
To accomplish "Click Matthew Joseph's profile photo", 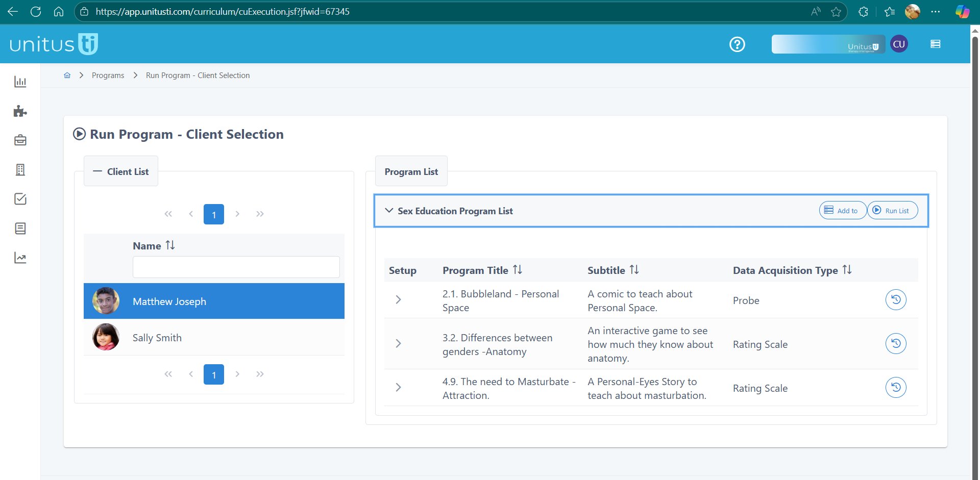I will [x=106, y=301].
